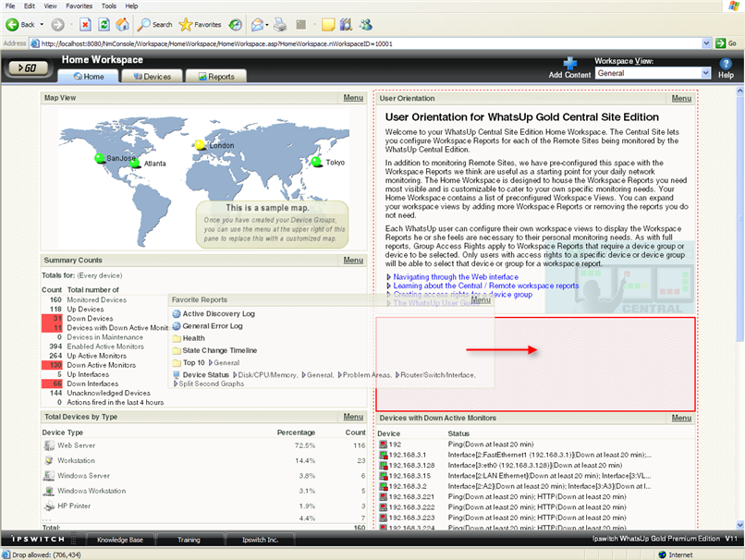This screenshot has height=560, width=745.
Task: Click the Knowledge Base footer button
Action: pyautogui.click(x=120, y=539)
